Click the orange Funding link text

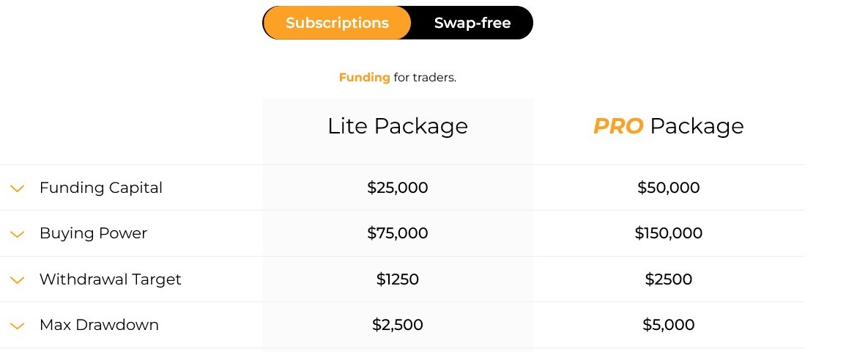tap(364, 78)
